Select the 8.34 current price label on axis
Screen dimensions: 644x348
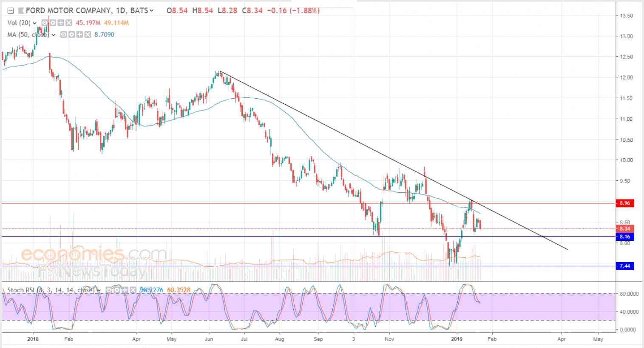(625, 228)
